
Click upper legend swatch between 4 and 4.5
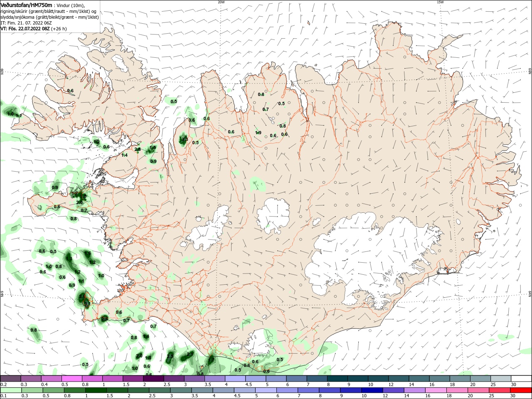[x=235, y=379]
